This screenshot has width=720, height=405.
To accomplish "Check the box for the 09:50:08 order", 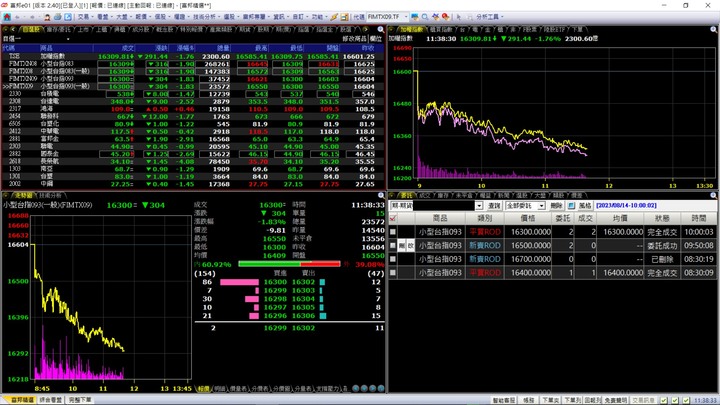I will (393, 246).
